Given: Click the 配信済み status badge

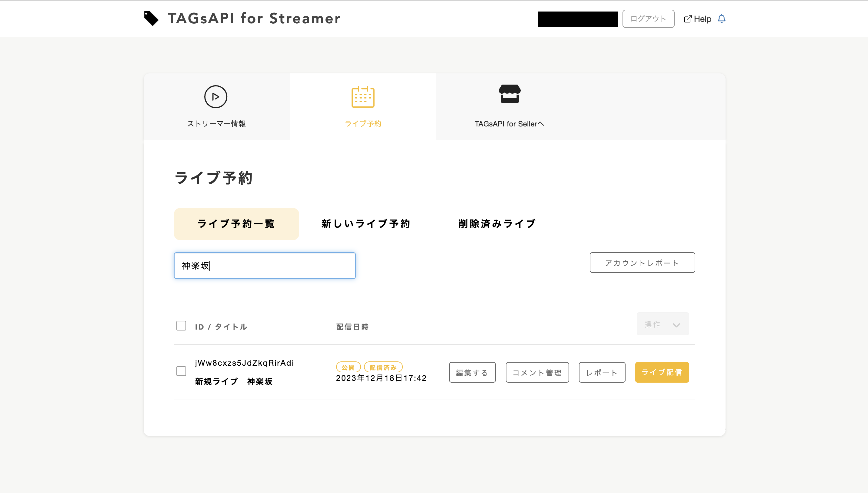Looking at the screenshot, I should 383,367.
